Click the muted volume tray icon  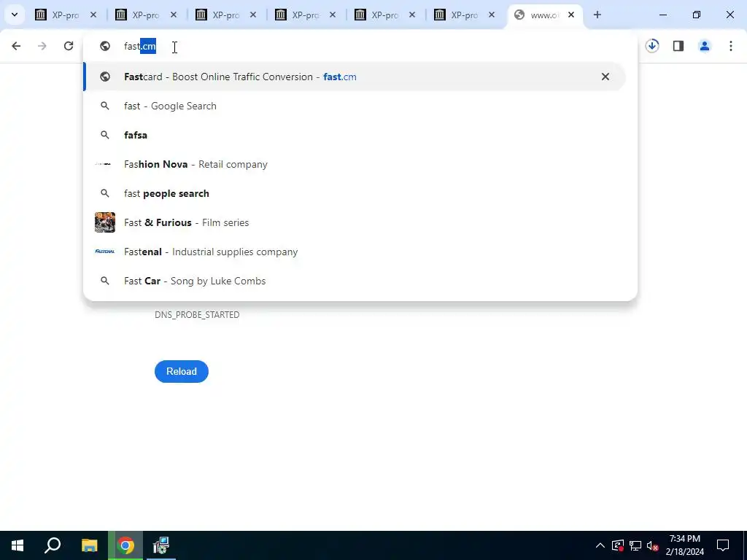coord(653,545)
